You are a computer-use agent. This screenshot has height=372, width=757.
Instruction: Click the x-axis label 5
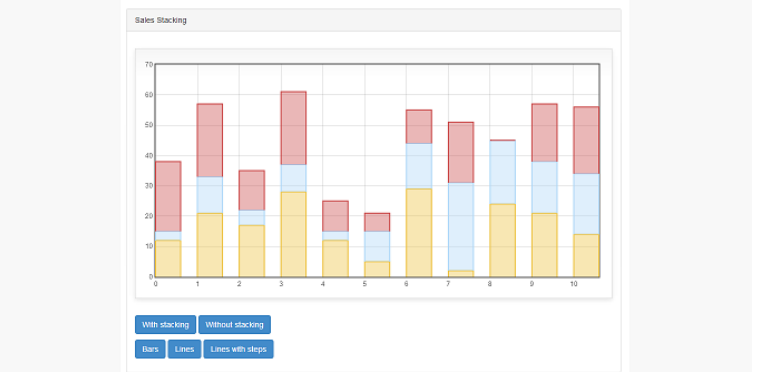pos(364,284)
